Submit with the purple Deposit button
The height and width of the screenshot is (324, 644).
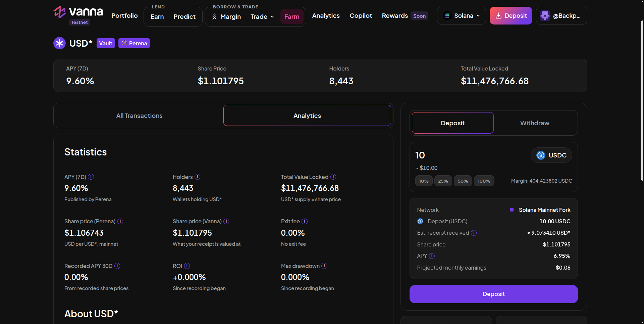tap(493, 294)
